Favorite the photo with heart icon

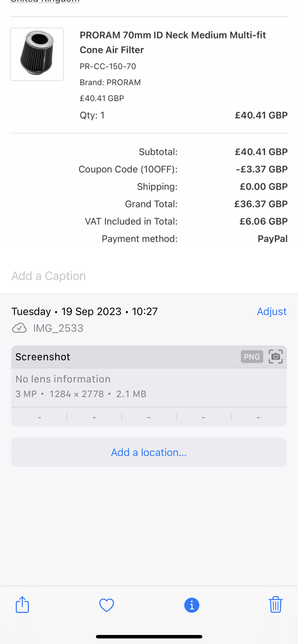pos(107,605)
